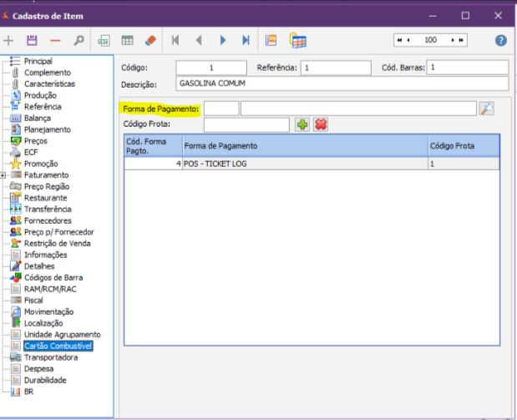The height and width of the screenshot is (420, 517).
Task: Open Durabilidade section
Action: [x=45, y=381]
